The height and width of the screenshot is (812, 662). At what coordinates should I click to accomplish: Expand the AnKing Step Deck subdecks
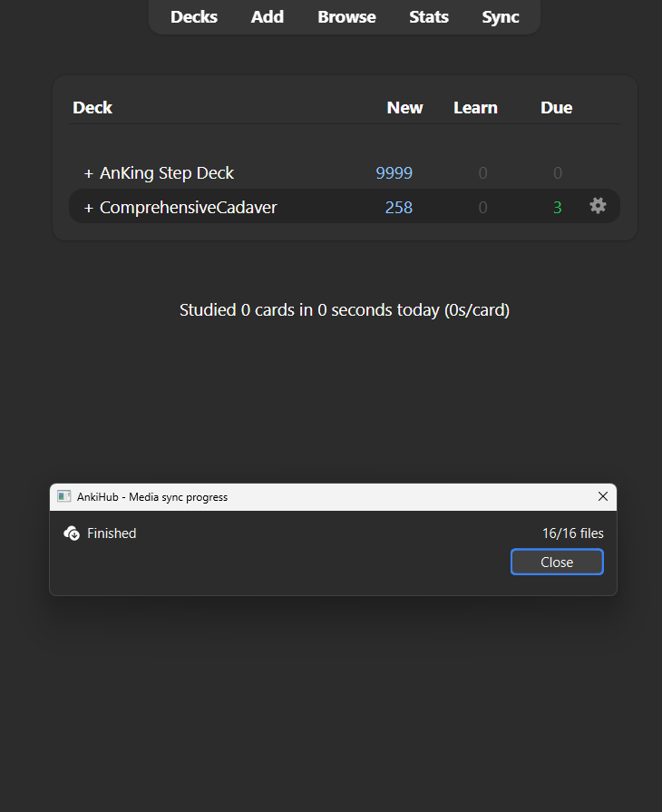coord(89,173)
